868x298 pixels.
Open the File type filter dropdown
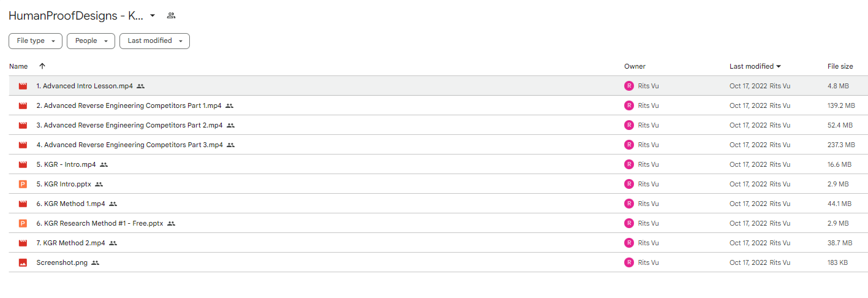36,41
